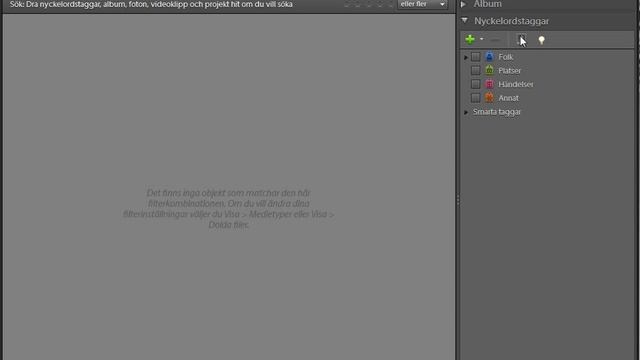Select the Annat label text
The image size is (640, 360).
click(509, 98)
